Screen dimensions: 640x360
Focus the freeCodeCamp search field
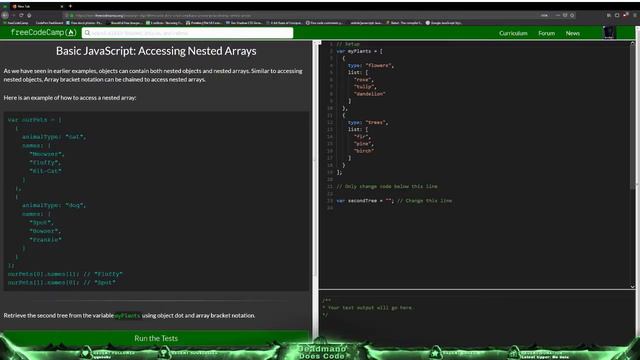(x=187, y=33)
